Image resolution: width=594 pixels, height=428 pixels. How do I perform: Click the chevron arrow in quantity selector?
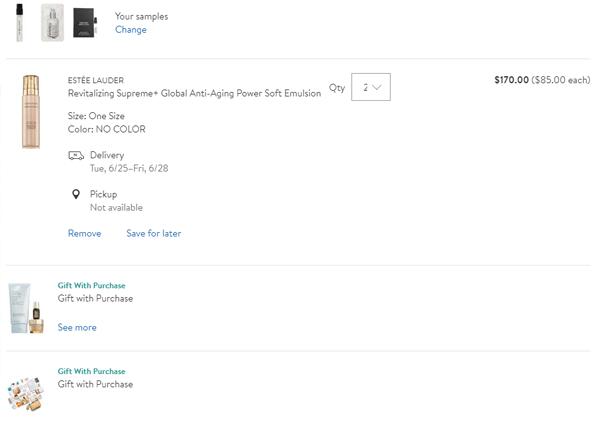tap(377, 87)
